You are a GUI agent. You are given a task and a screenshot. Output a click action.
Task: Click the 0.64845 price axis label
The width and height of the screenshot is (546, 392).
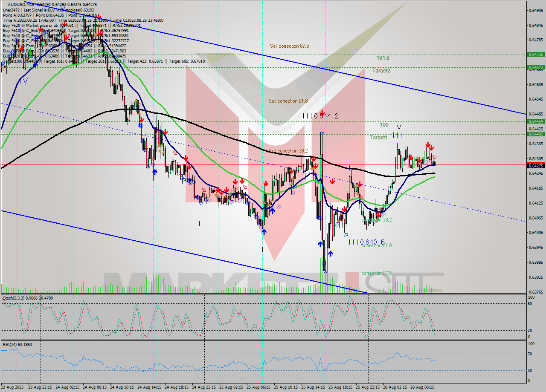tap(536, 25)
